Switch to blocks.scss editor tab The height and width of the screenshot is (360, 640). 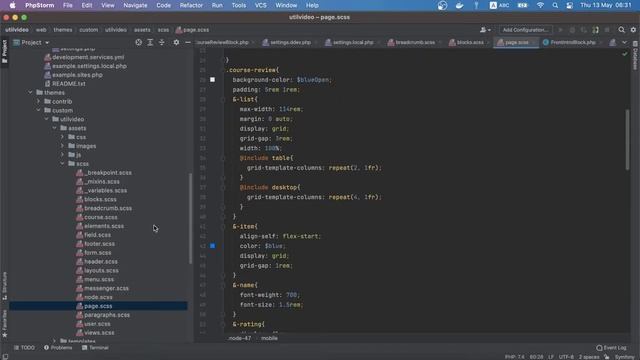click(469, 42)
